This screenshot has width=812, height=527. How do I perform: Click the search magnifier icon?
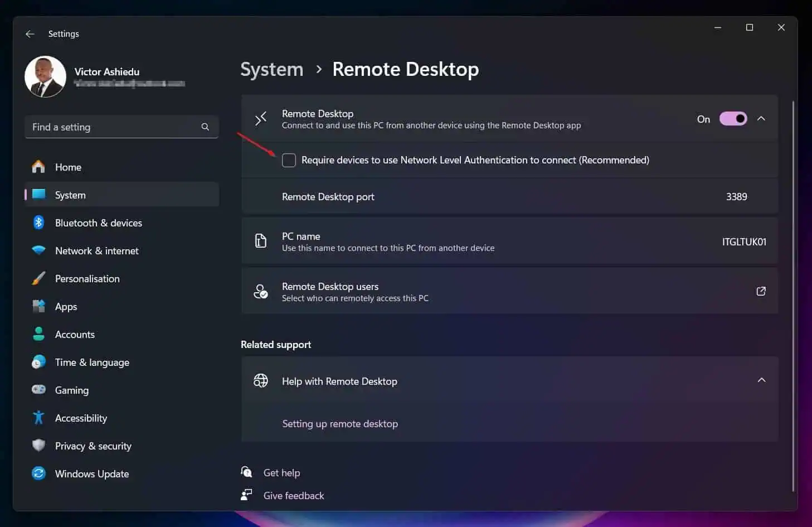tap(205, 127)
